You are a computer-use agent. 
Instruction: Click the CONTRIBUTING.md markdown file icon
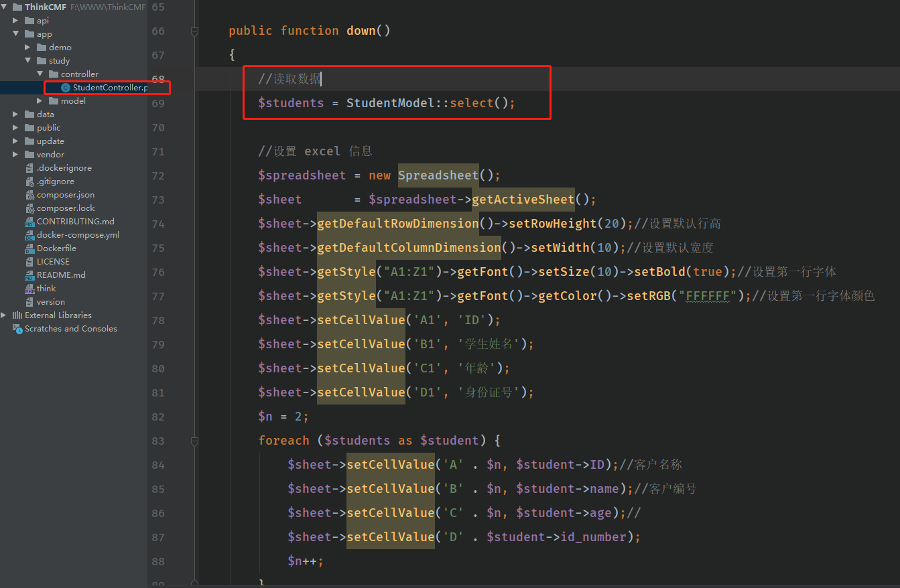point(29,222)
